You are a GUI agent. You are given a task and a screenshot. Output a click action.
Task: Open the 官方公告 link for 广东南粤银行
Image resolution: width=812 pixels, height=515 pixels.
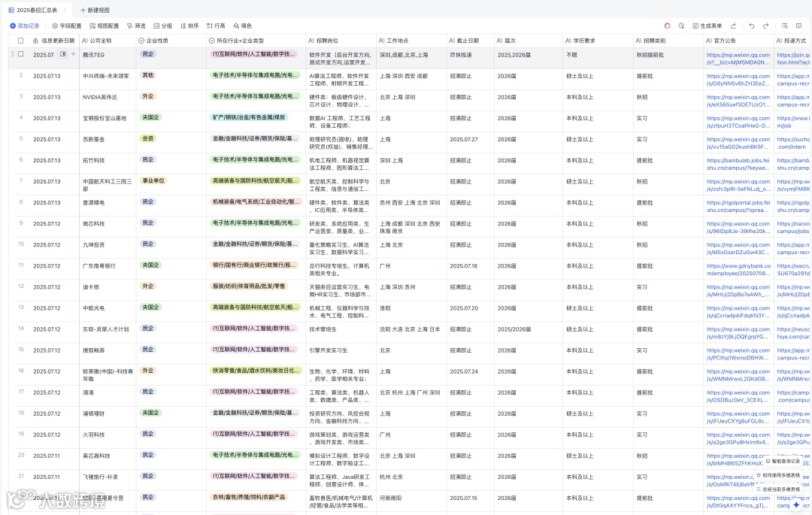(738, 270)
